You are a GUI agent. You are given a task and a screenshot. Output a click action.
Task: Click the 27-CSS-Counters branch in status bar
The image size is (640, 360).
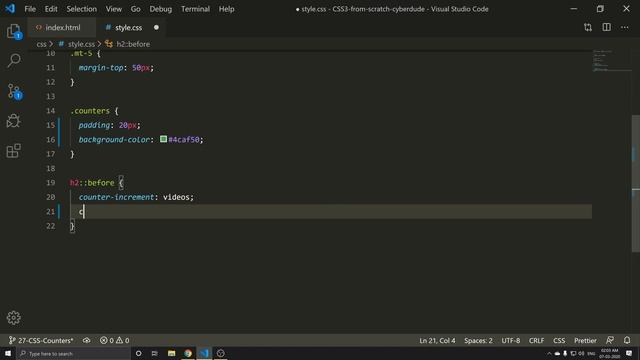click(x=41, y=340)
